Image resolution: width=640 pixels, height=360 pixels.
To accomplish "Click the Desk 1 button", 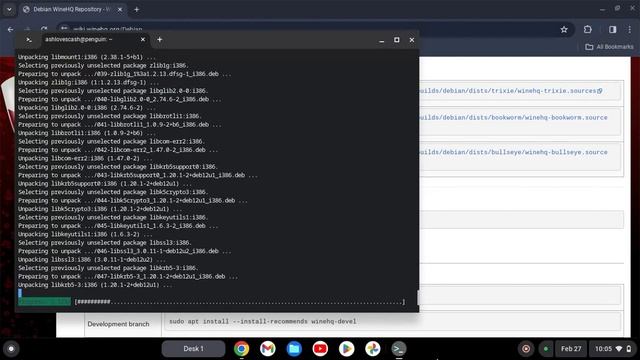I will [x=193, y=349].
